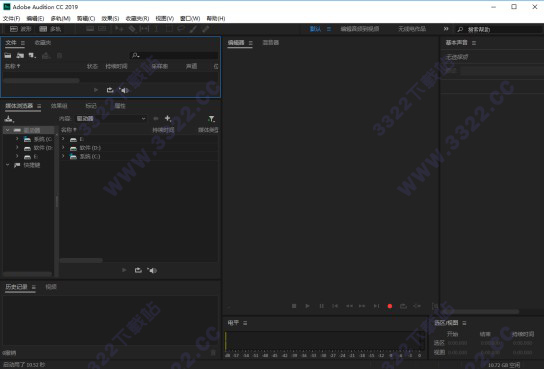Click the filter funnel icon in Media Browser
The width and height of the screenshot is (544, 369).
(x=211, y=119)
